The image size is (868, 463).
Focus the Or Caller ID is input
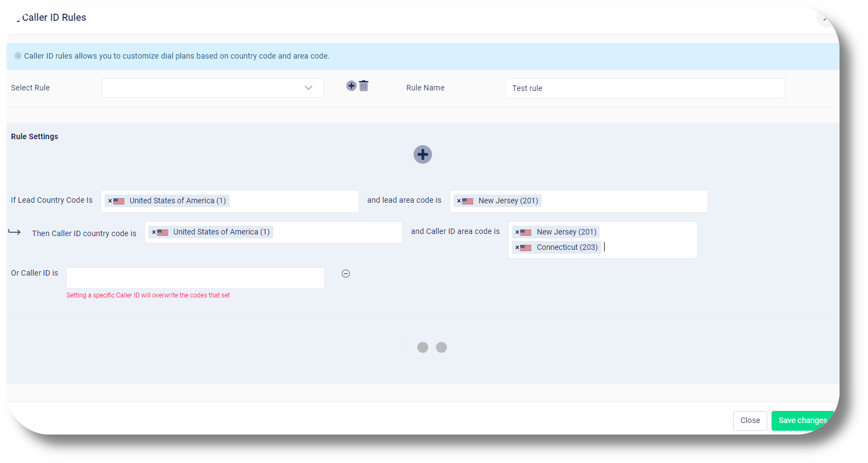tap(196, 278)
